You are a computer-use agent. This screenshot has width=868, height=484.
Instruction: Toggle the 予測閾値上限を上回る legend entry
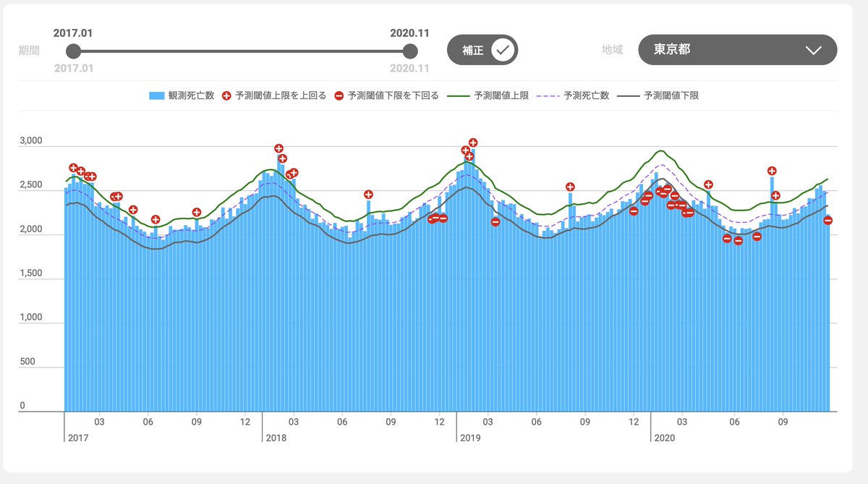(273, 95)
